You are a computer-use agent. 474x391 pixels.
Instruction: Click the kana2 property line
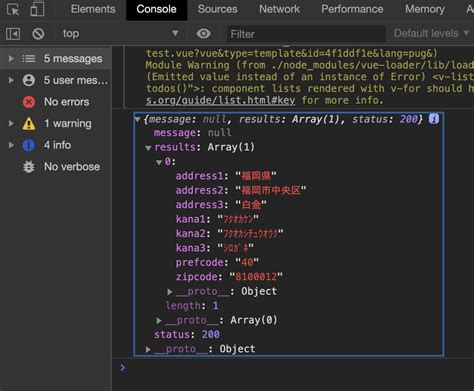[x=229, y=233]
